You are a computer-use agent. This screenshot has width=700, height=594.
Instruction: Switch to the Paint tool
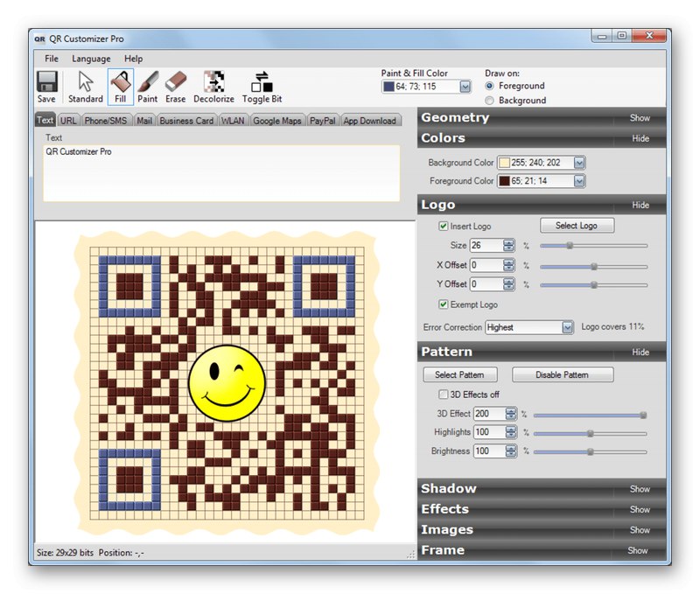click(x=148, y=84)
